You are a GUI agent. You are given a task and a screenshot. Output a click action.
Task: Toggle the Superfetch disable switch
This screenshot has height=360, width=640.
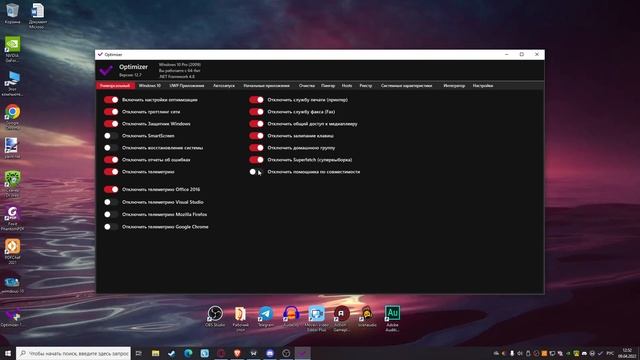(x=256, y=160)
